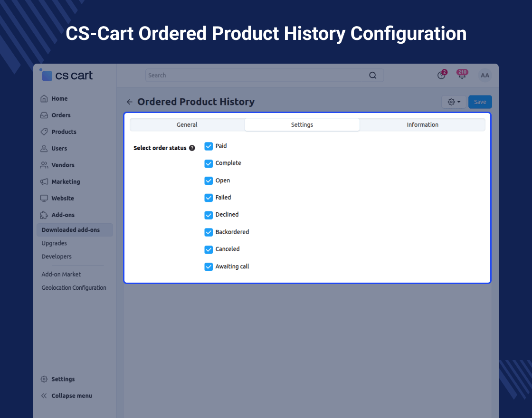Image resolution: width=532 pixels, height=418 pixels.
Task: Click the CS-Cart logo
Action: (x=66, y=75)
